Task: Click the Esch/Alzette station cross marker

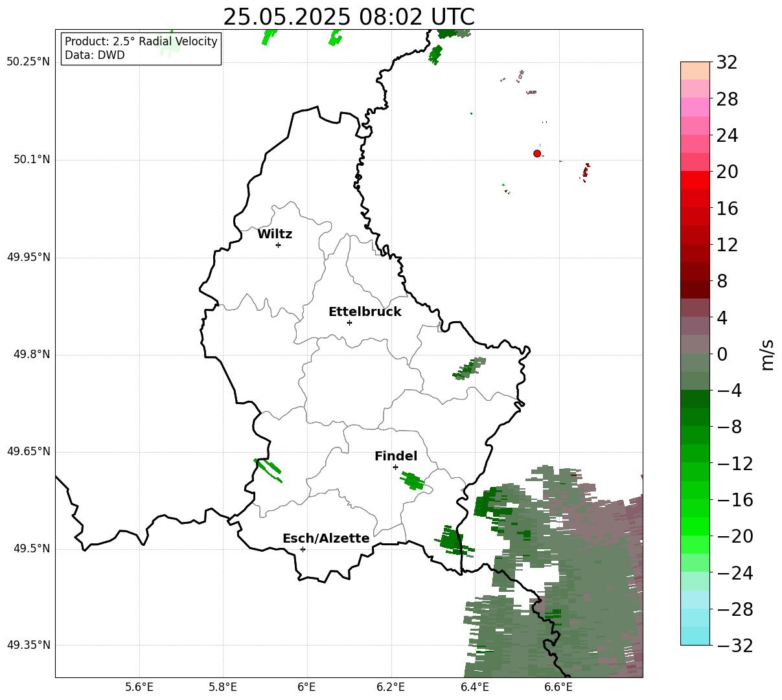Action: 303,549
